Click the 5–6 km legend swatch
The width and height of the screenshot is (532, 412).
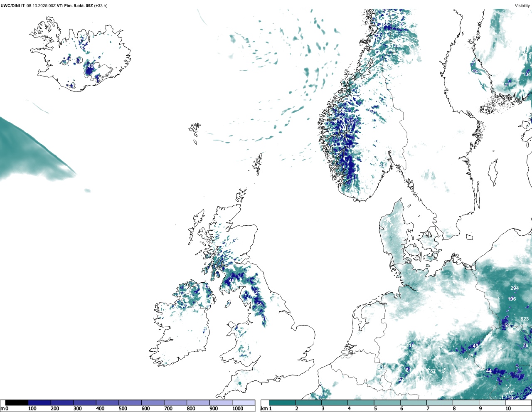coord(387,403)
